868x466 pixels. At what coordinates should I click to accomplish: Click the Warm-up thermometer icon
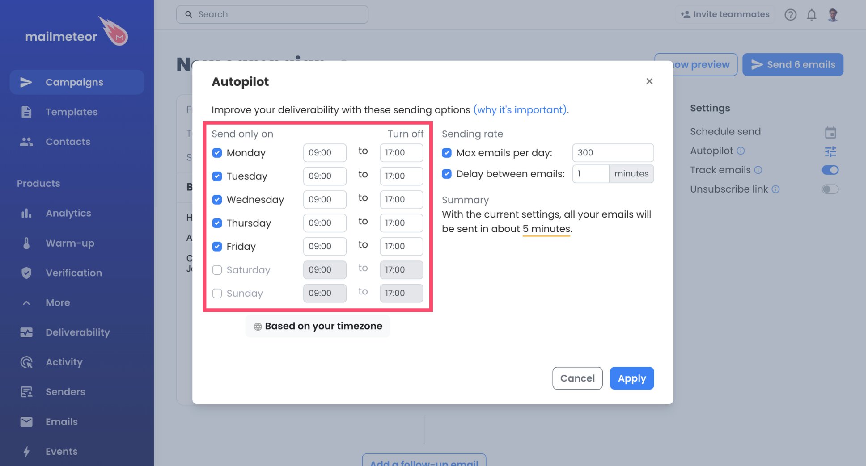[x=26, y=243]
